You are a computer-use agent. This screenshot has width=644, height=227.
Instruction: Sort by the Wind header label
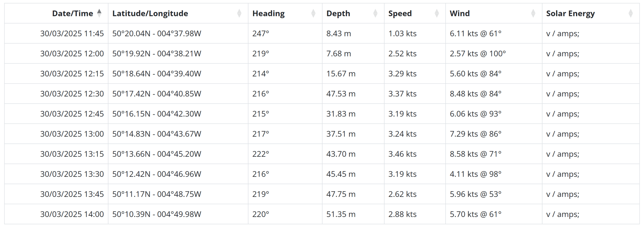[460, 13]
